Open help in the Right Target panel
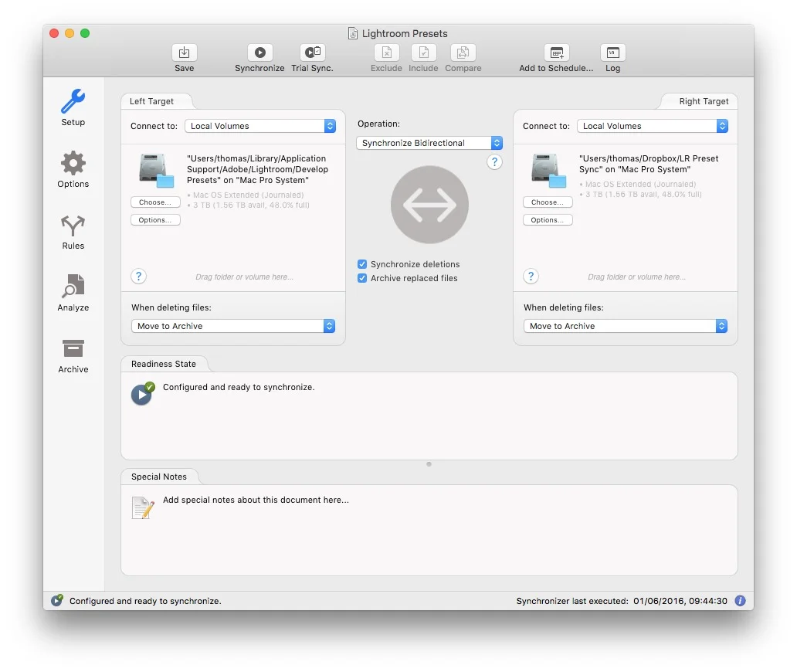Screen dimensions: 797x672 click(x=531, y=276)
